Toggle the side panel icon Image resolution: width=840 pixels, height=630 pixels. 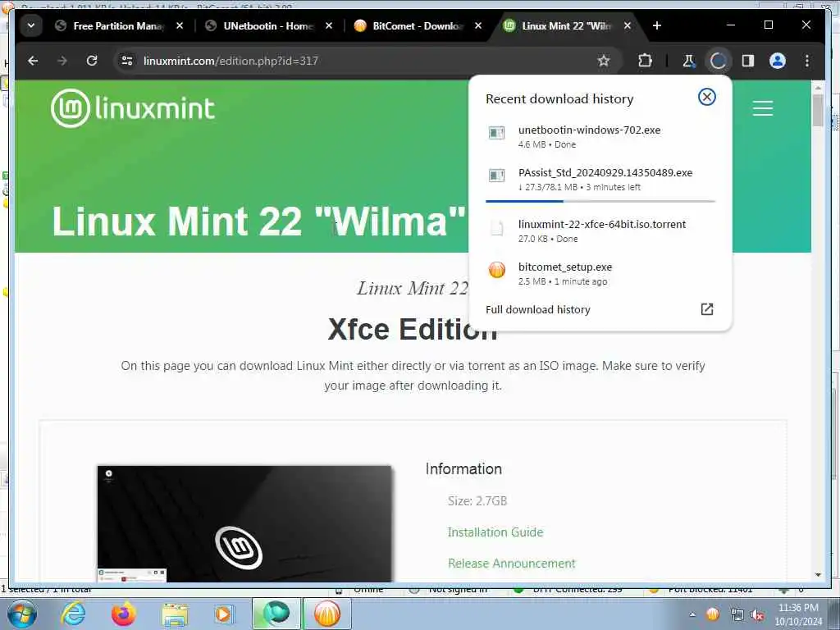click(x=748, y=61)
